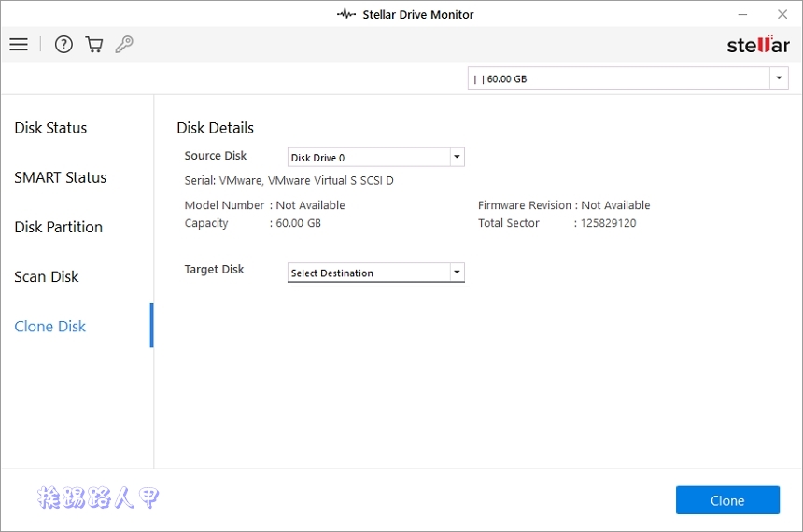Screen dimensions: 803x532
Task: Close the Stellar Drive Monitor window
Action: coord(782,14)
